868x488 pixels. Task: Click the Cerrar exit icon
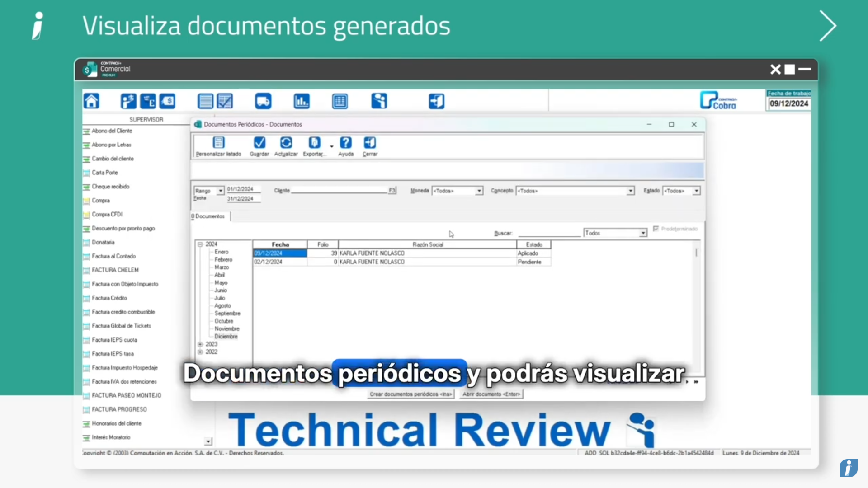click(369, 144)
